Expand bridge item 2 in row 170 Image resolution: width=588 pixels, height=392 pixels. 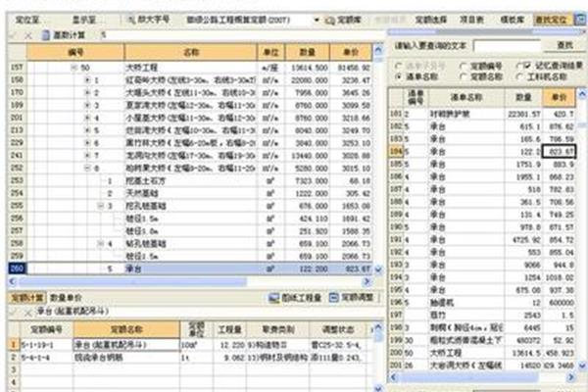pyautogui.click(x=87, y=93)
